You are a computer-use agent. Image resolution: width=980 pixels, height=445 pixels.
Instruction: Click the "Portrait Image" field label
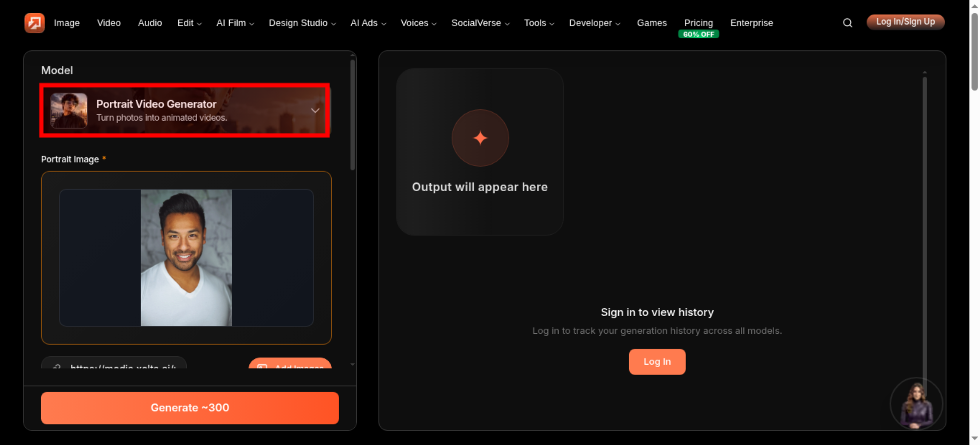click(x=70, y=159)
